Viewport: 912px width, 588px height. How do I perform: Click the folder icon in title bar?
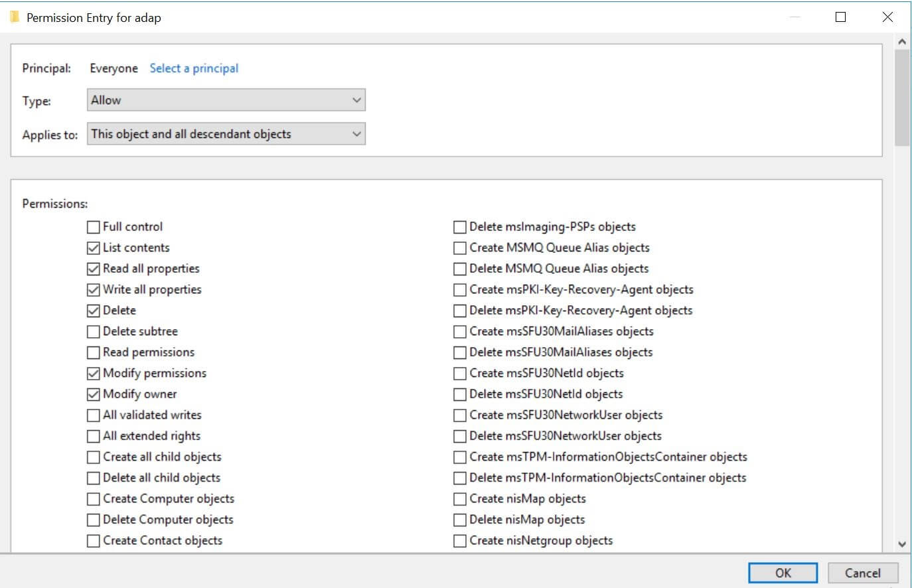tap(14, 17)
